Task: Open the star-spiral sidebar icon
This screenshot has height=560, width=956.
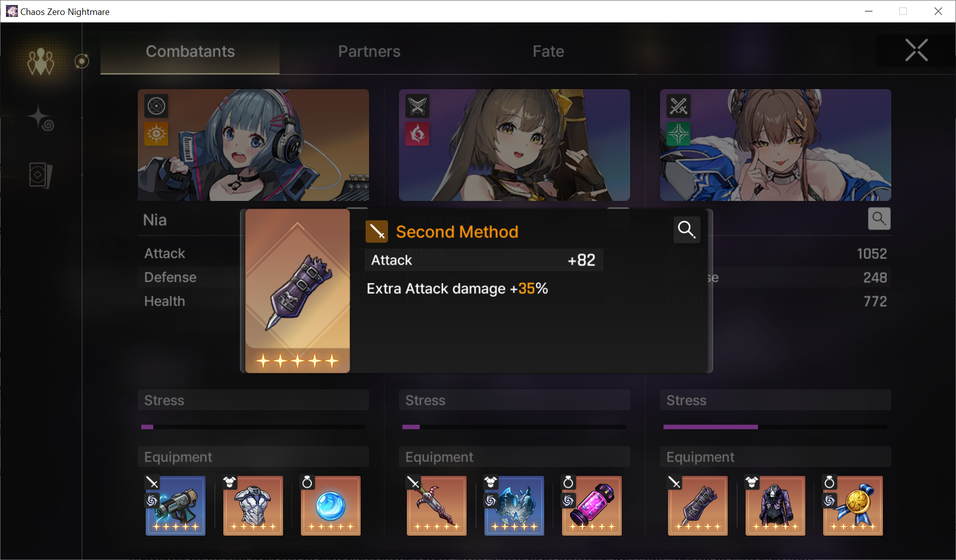Action: [41, 118]
